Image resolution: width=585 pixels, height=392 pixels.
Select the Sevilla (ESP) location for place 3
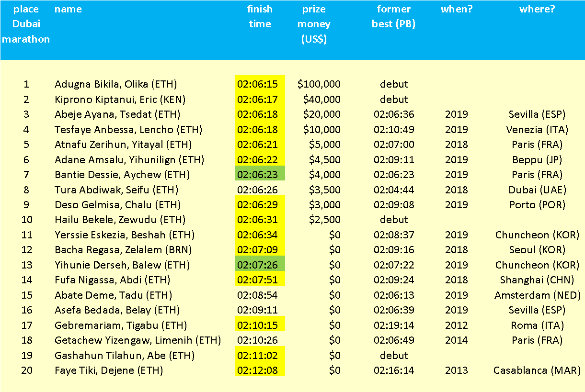(x=538, y=114)
